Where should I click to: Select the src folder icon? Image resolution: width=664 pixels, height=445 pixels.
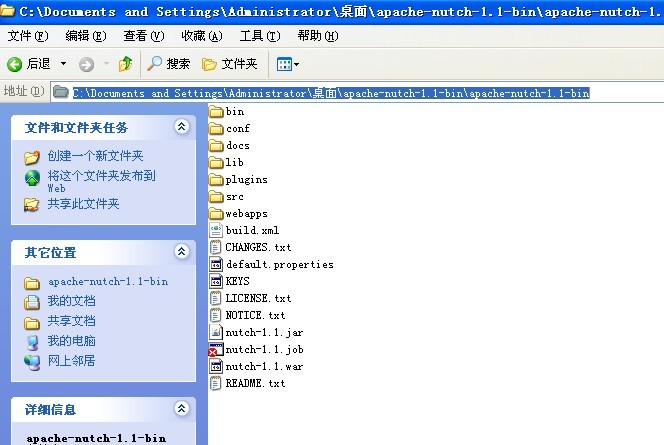[216, 196]
